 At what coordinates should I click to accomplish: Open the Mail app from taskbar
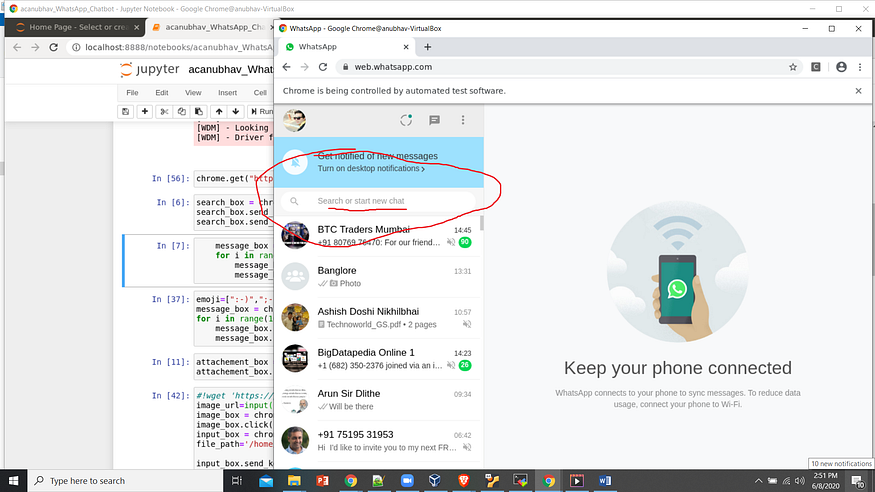click(x=266, y=480)
